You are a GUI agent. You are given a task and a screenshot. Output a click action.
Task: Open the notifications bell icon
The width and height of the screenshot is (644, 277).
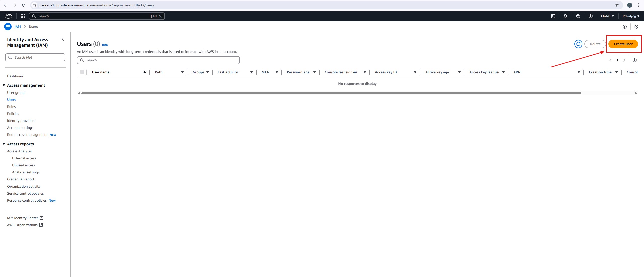[565, 16]
